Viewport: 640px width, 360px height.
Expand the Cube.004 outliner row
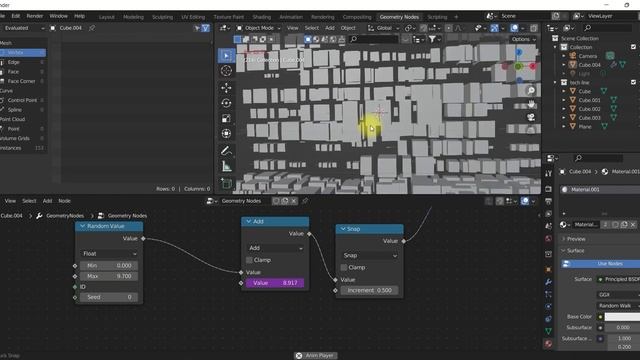point(564,65)
